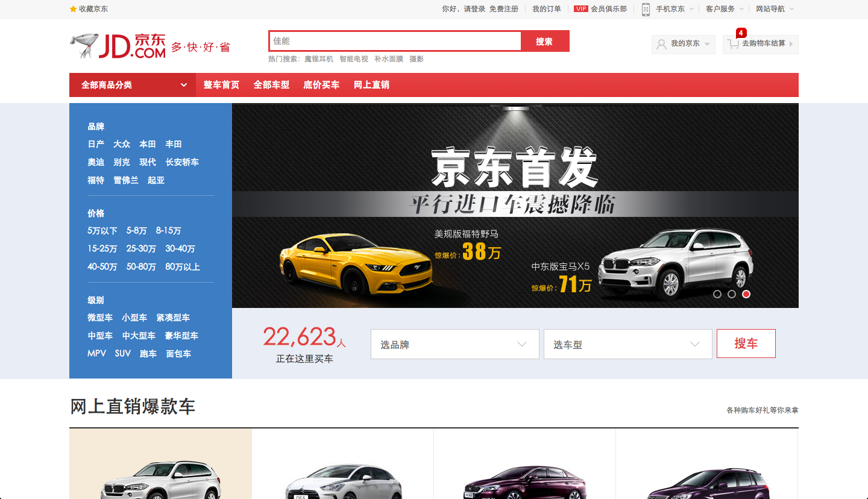Viewport: 868px width, 499px height.
Task: Click the user avatar icon in 我的京东
Action: [661, 44]
